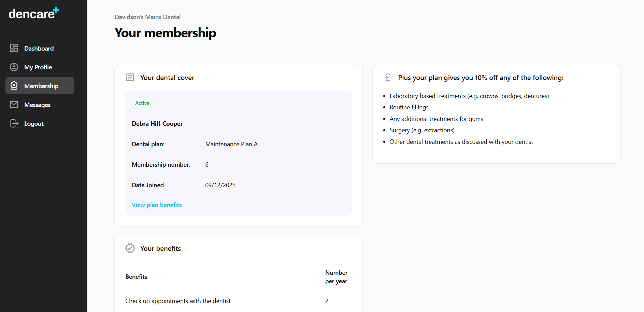Go to My Profile page
The height and width of the screenshot is (312, 644).
tap(38, 67)
